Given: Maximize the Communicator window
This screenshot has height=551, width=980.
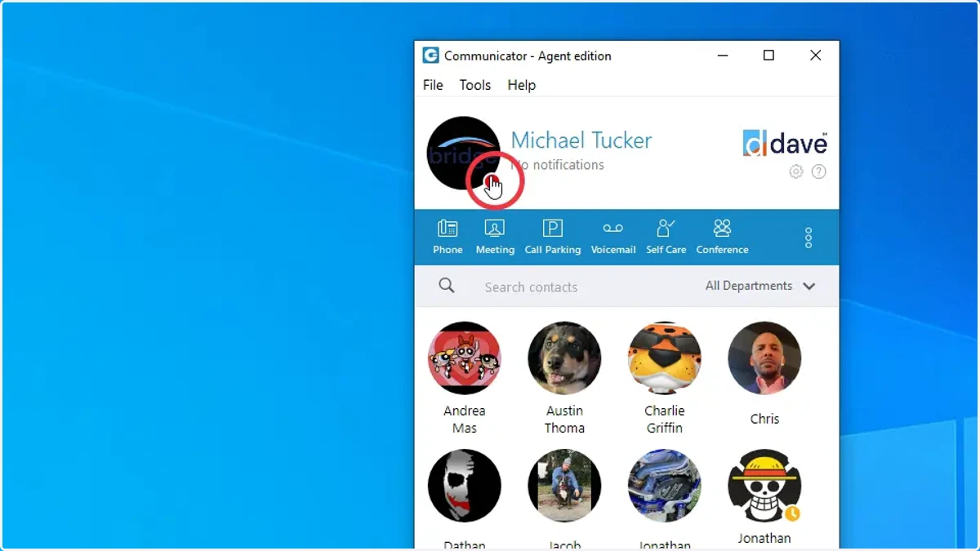Looking at the screenshot, I should [768, 56].
